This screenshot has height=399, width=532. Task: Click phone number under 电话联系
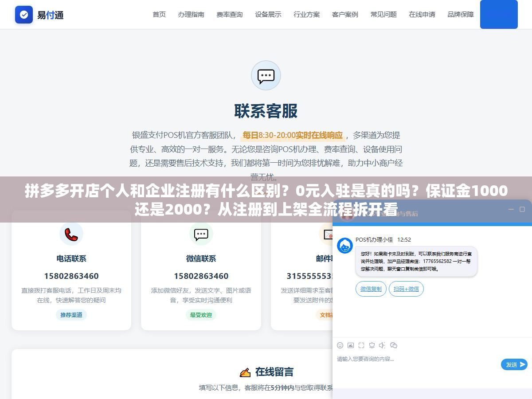point(71,276)
